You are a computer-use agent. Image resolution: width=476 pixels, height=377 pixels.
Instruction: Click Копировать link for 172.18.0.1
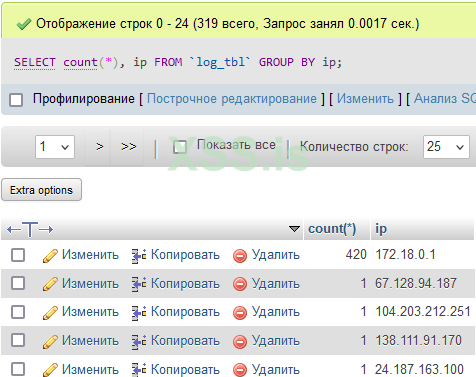[185, 255]
